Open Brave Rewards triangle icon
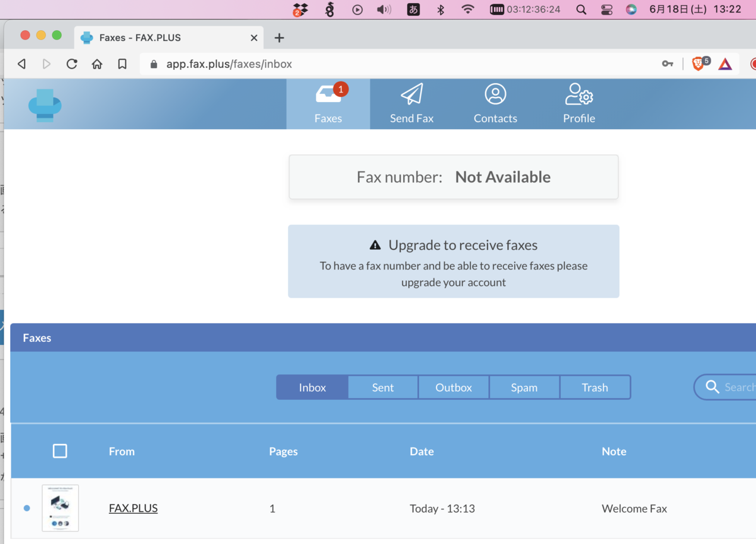Screen dimensions: 756x544 [726, 64]
